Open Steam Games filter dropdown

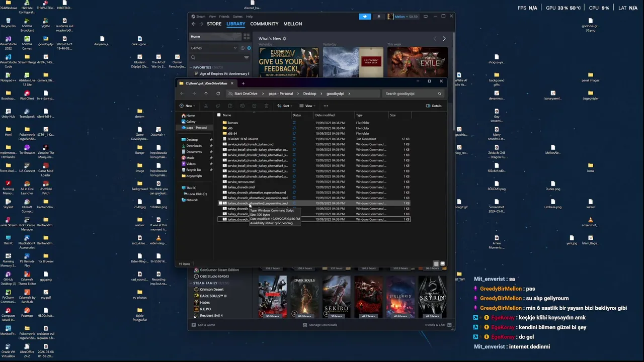[x=214, y=48]
